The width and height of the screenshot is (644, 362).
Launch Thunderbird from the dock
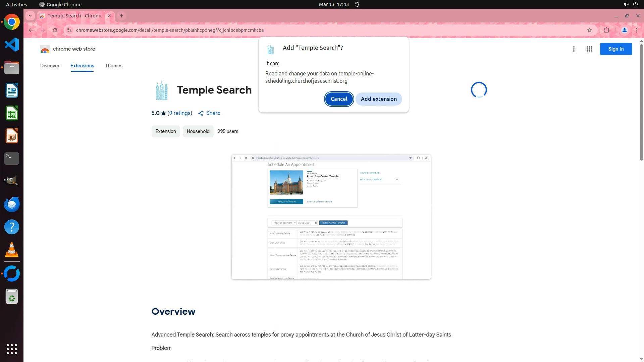(12, 204)
